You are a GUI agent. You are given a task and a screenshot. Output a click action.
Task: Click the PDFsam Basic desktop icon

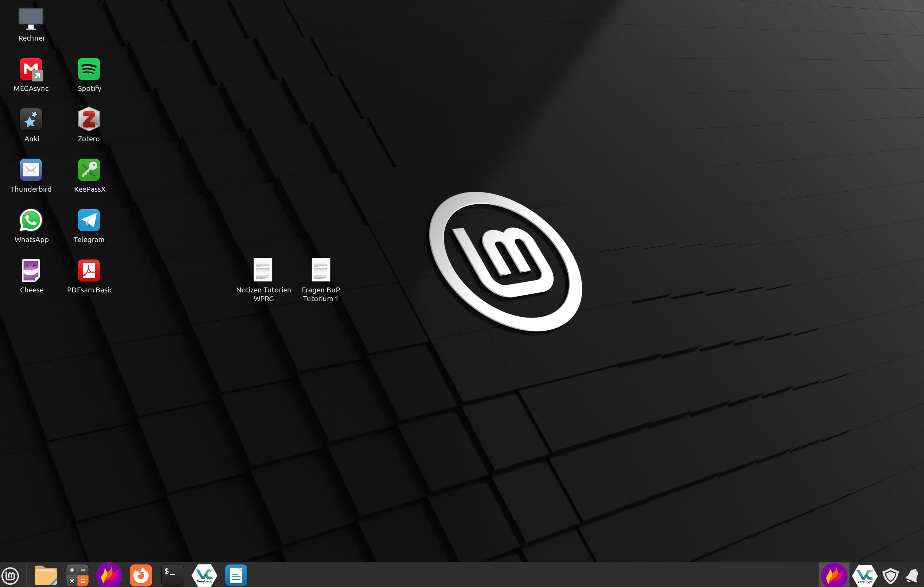(x=89, y=271)
